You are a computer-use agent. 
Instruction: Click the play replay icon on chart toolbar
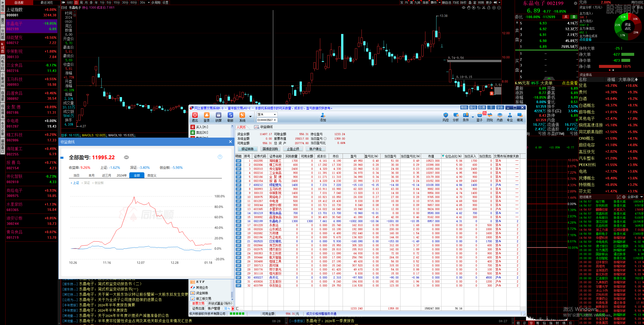point(474,8)
